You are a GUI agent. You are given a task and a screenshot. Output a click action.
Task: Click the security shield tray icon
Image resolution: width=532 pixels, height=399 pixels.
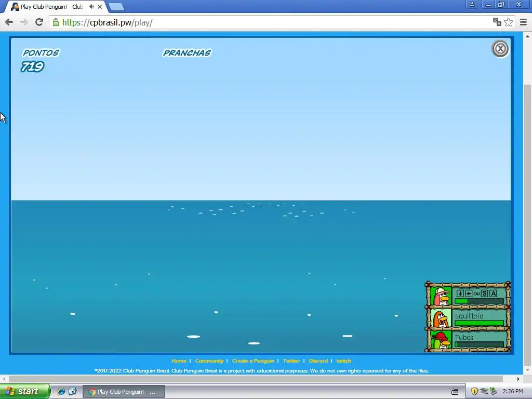pos(474,392)
